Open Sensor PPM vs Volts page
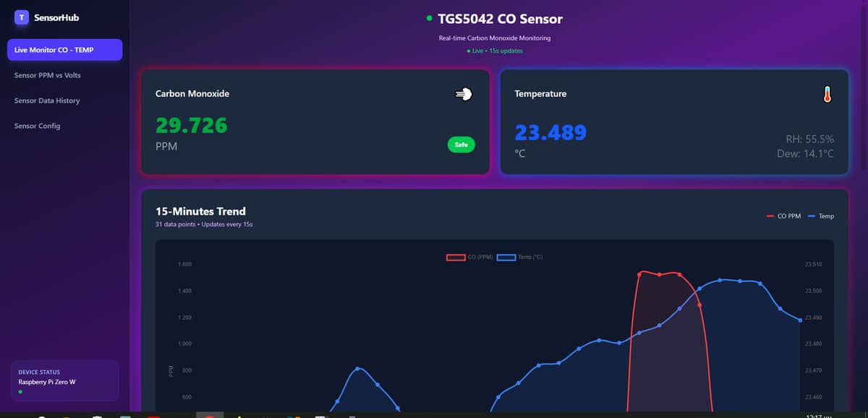868x418 pixels. tap(48, 75)
